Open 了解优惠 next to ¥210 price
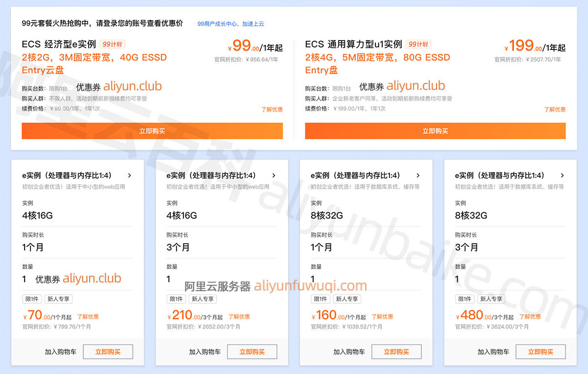The width and height of the screenshot is (588, 374). point(239,317)
